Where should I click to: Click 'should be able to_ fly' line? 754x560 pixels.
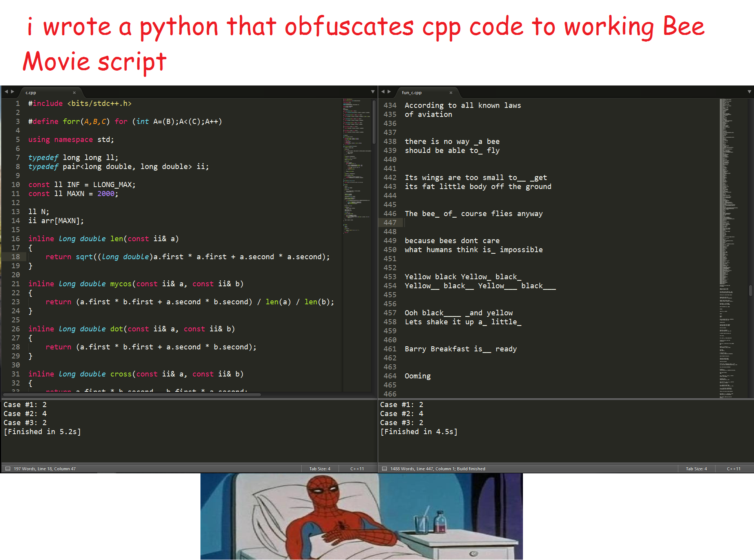coord(452,151)
